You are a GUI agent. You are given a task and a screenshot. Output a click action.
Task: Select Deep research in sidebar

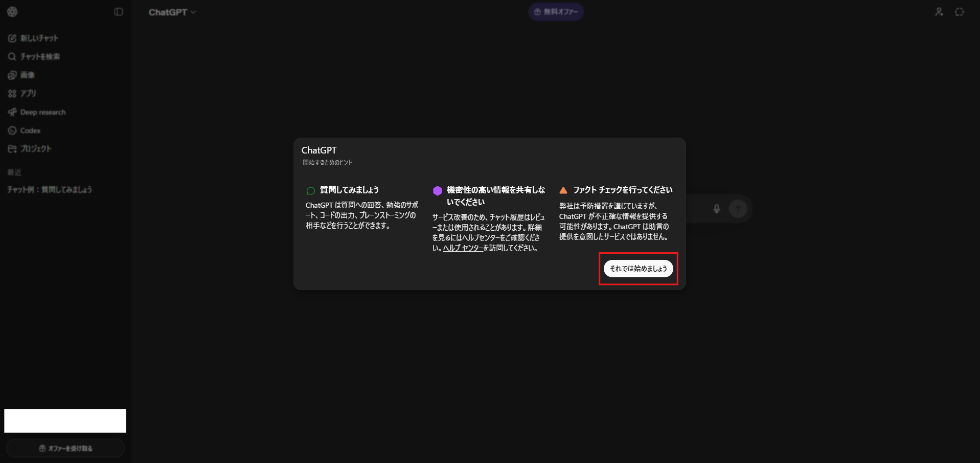click(37, 112)
